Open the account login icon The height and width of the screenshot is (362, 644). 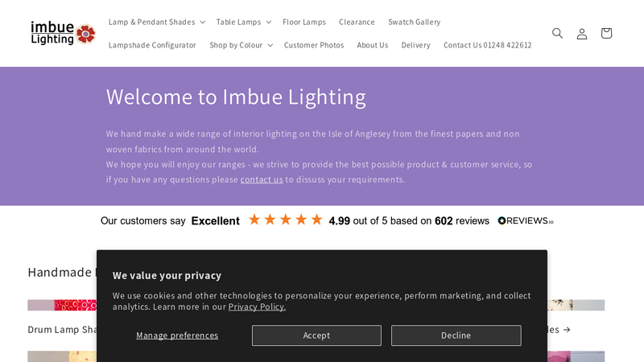point(581,33)
